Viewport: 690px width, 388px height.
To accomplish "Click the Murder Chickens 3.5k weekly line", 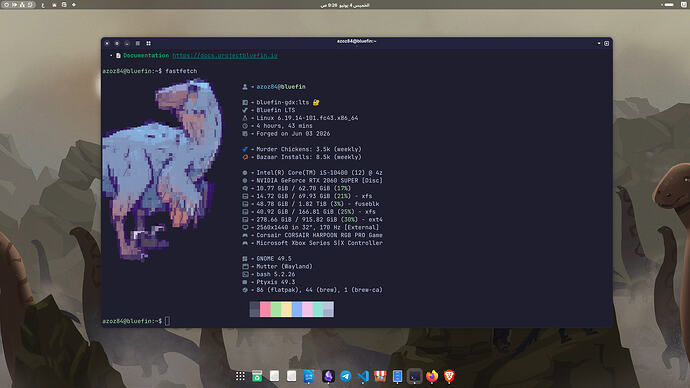I will pyautogui.click(x=302, y=149).
